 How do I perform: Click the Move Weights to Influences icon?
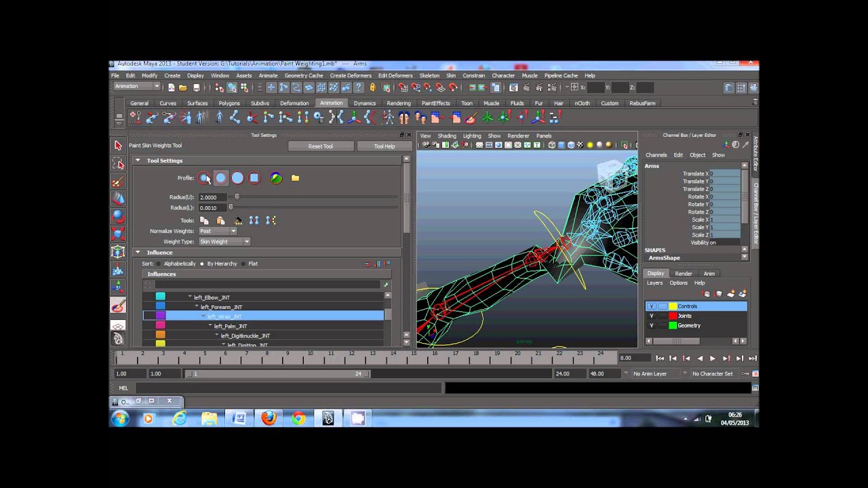point(254,220)
